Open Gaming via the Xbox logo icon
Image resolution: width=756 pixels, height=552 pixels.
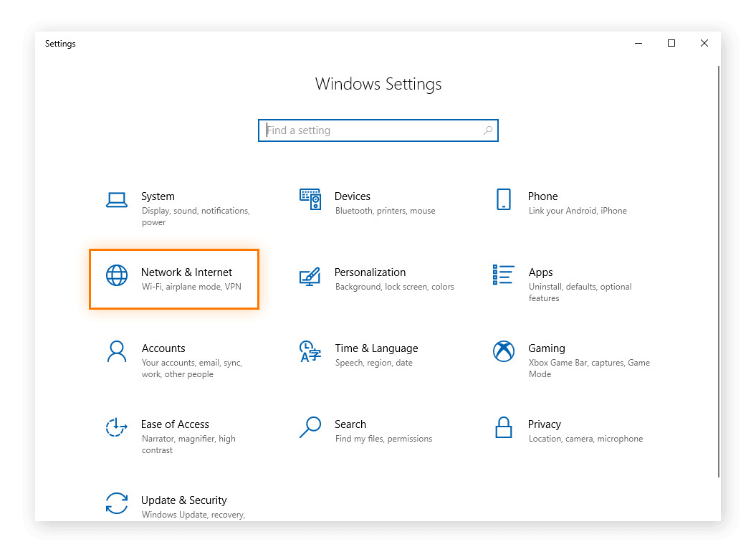tap(504, 352)
